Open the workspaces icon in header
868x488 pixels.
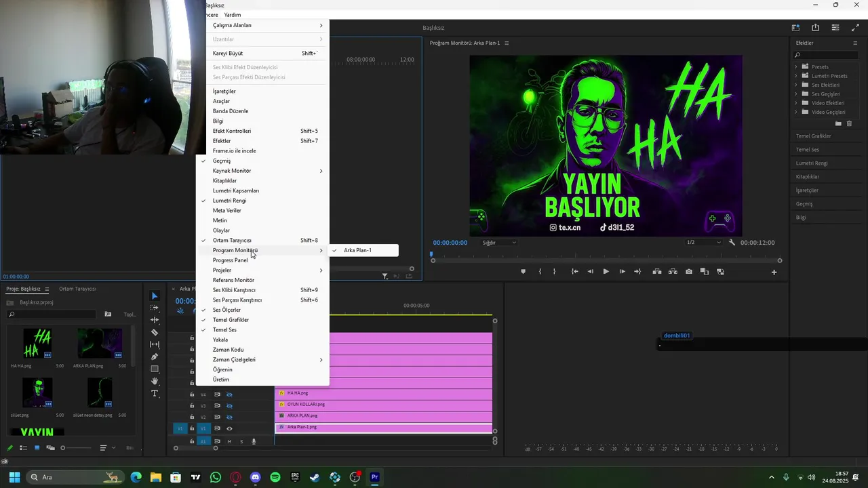click(x=795, y=28)
